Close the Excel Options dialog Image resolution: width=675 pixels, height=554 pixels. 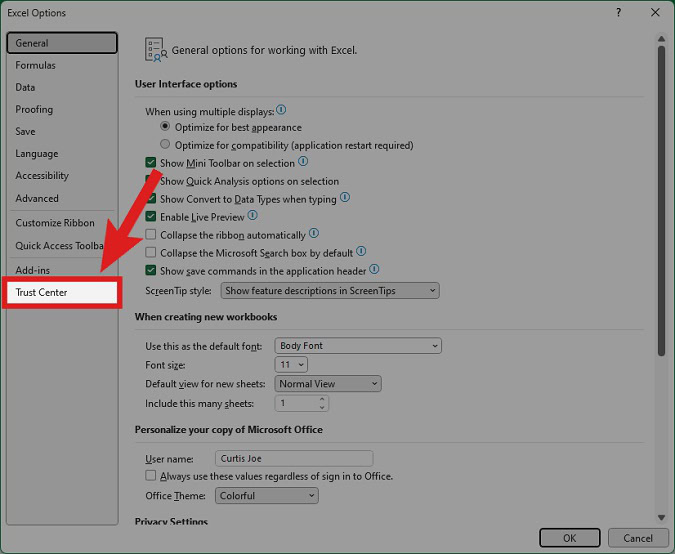click(x=655, y=12)
